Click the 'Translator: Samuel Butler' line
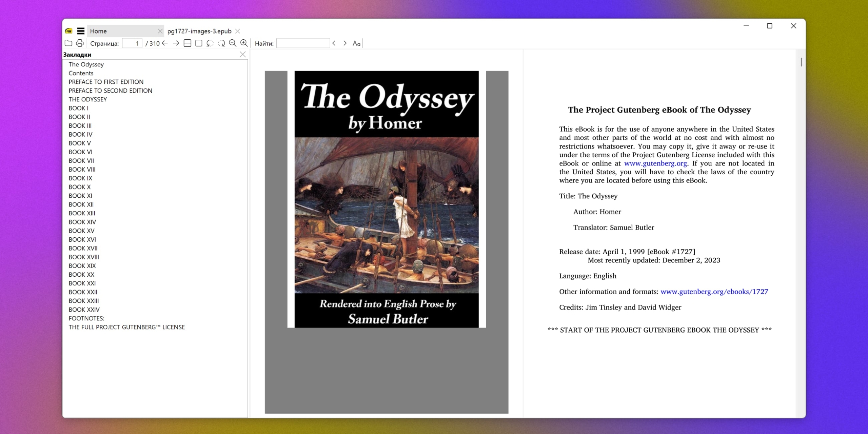 pyautogui.click(x=614, y=228)
